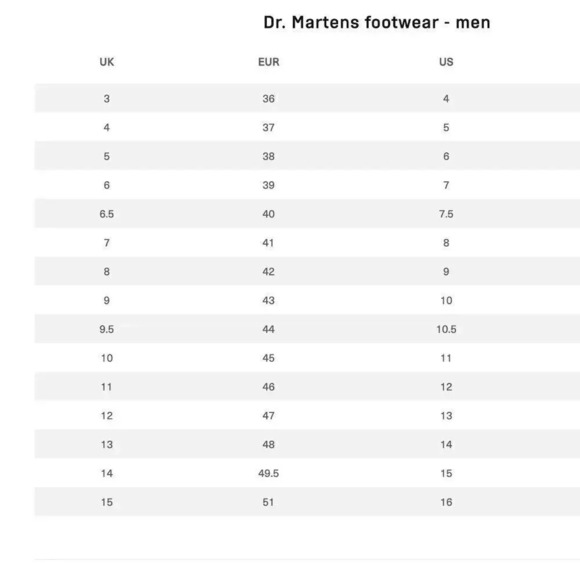
Task: Click EUR size 45 cell
Action: point(269,358)
